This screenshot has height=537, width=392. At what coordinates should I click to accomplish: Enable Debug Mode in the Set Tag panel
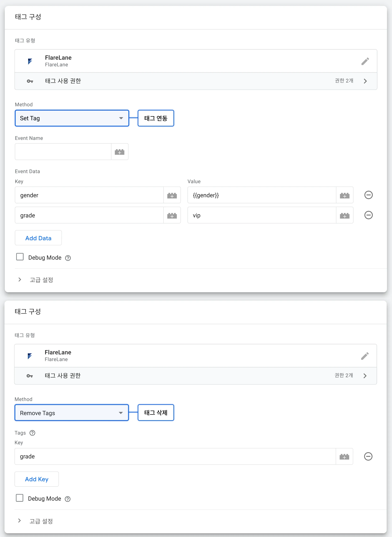pyautogui.click(x=20, y=257)
